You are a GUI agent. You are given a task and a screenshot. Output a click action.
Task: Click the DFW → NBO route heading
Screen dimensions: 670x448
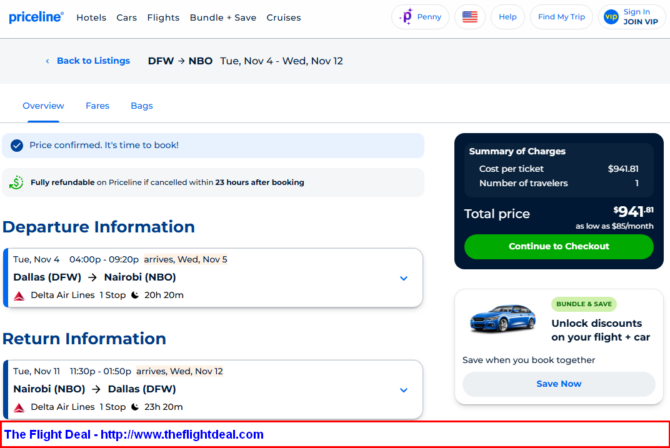click(x=180, y=61)
